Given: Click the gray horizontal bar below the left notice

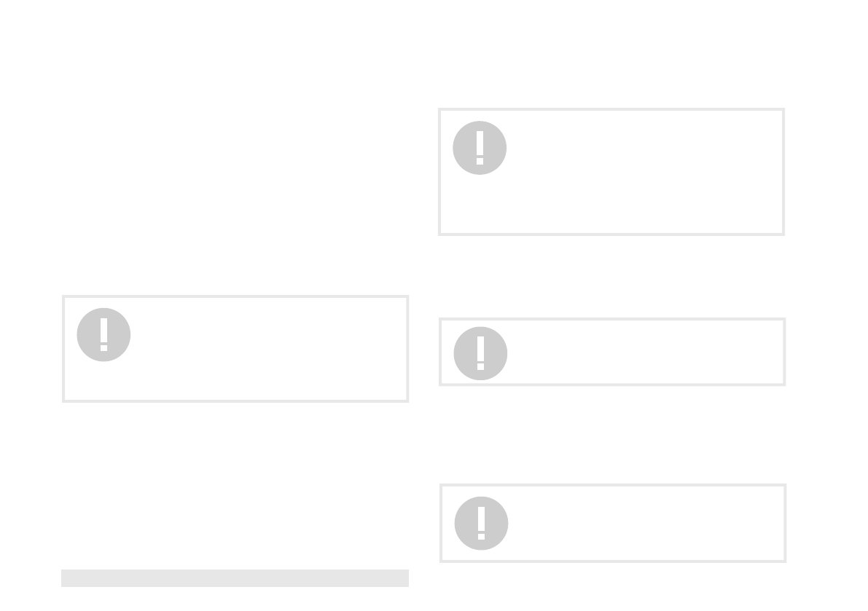Looking at the screenshot, I should click(235, 578).
